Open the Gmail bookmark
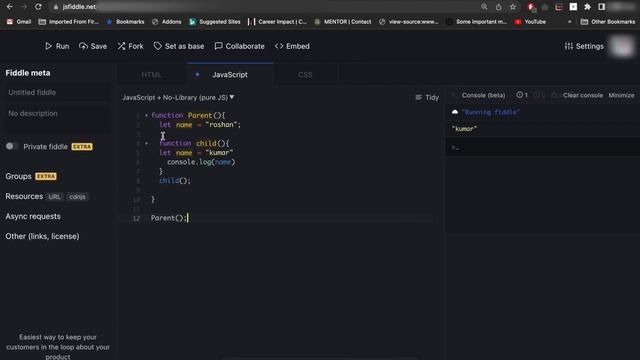The image size is (640, 360). (19, 22)
